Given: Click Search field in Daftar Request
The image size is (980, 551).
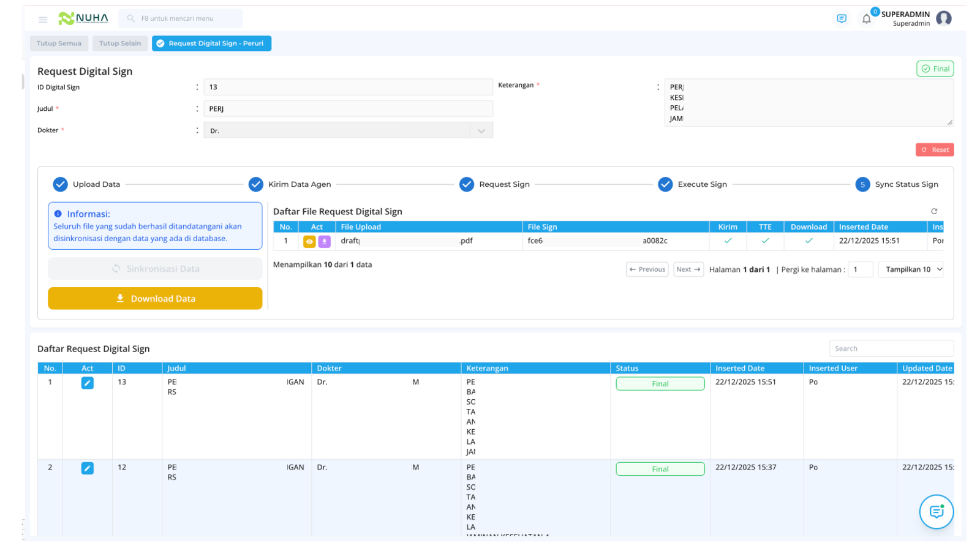Looking at the screenshot, I should (891, 348).
